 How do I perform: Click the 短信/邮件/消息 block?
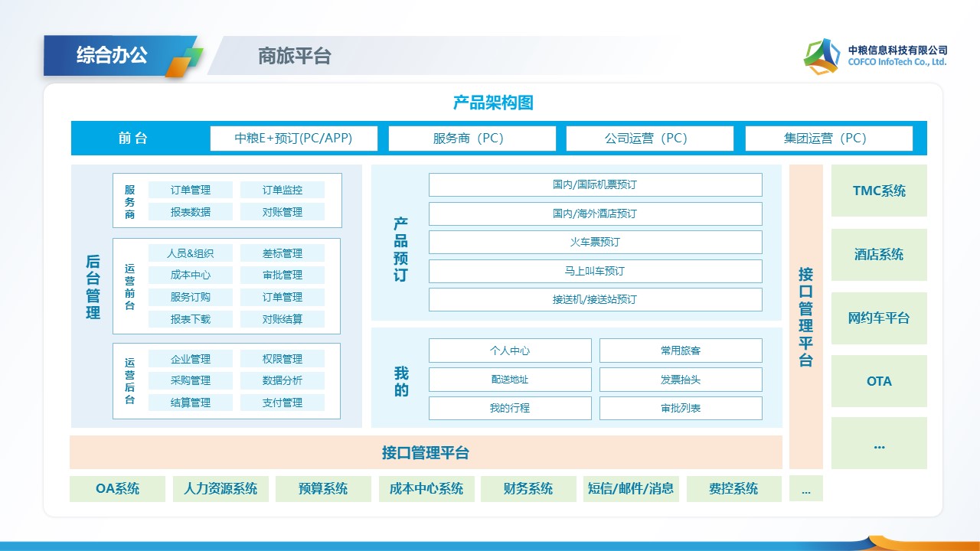[x=631, y=489]
